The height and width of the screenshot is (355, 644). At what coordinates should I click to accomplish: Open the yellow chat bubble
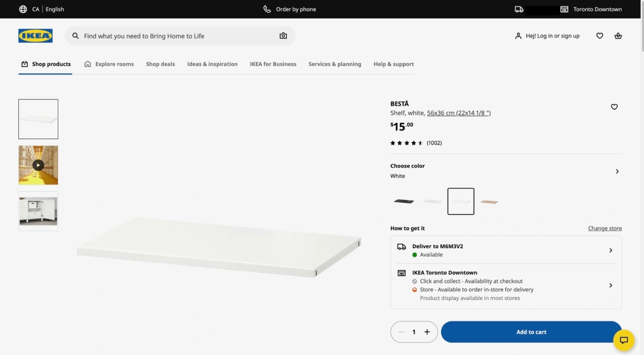pos(624,340)
